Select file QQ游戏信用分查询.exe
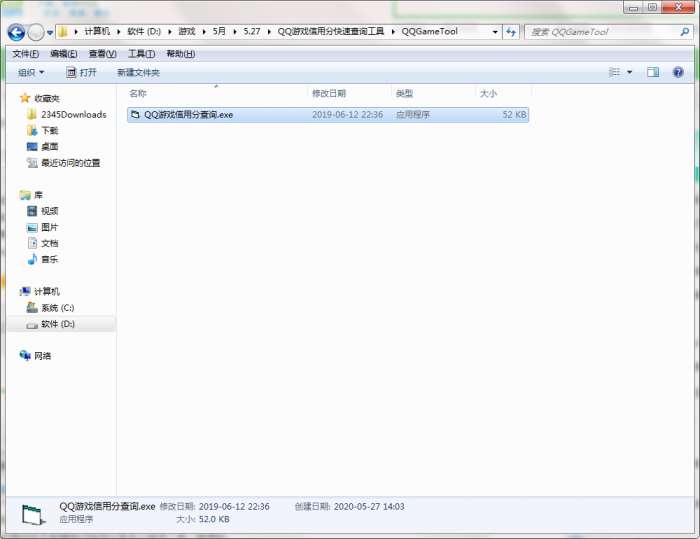The image size is (700, 539). click(328, 115)
